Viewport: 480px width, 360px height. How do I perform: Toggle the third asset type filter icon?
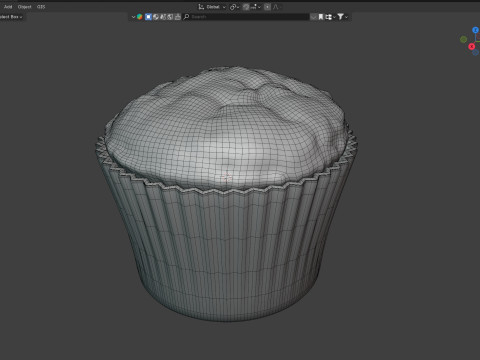[163, 17]
